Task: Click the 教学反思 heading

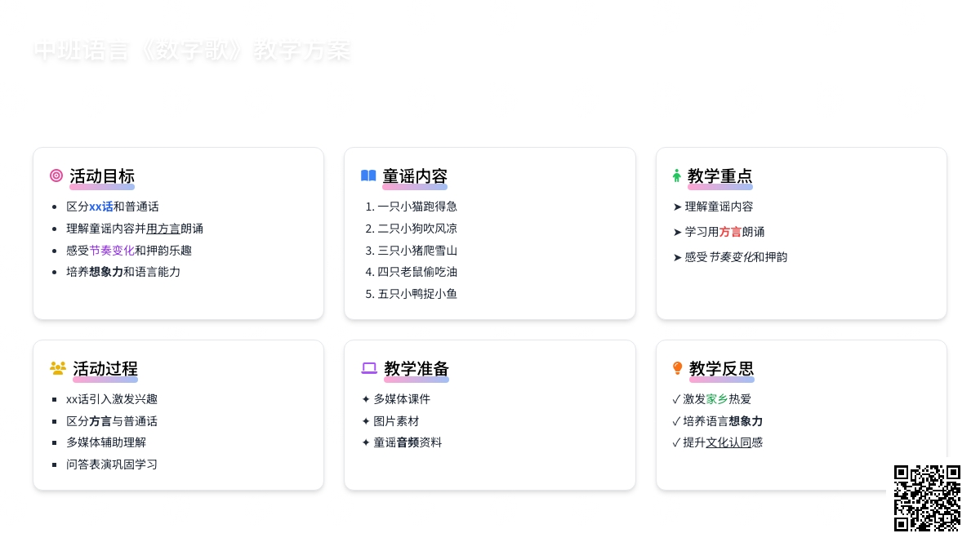Action: pos(722,369)
